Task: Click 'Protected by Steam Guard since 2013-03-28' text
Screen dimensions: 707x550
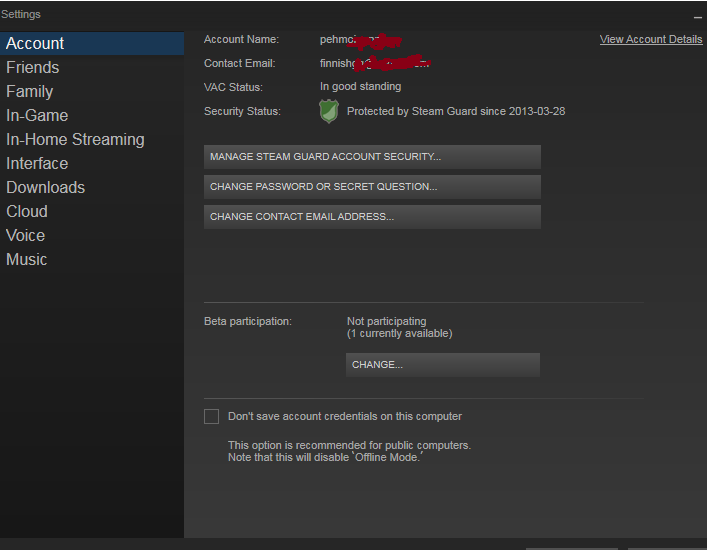Action: [456, 111]
